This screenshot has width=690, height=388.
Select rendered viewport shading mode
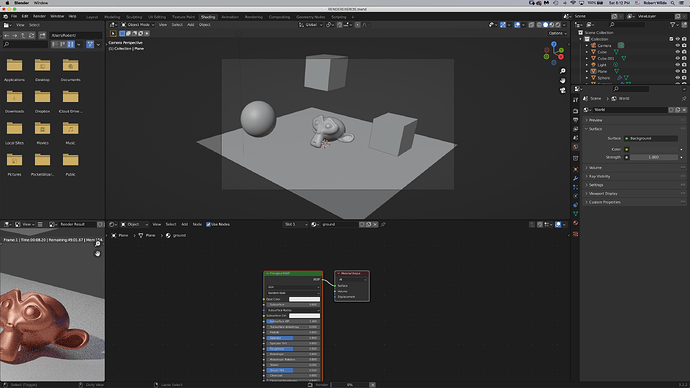click(x=558, y=25)
